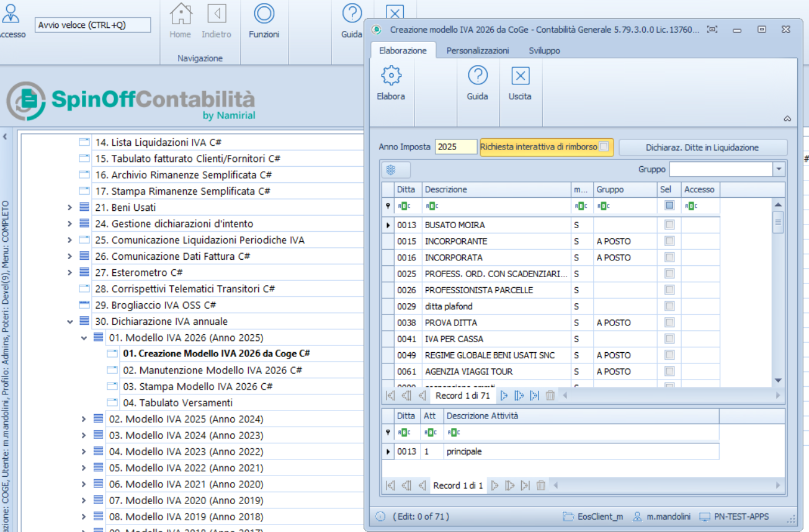This screenshot has width=809, height=532.
Task: Click the Uscita exit icon
Action: (520, 76)
